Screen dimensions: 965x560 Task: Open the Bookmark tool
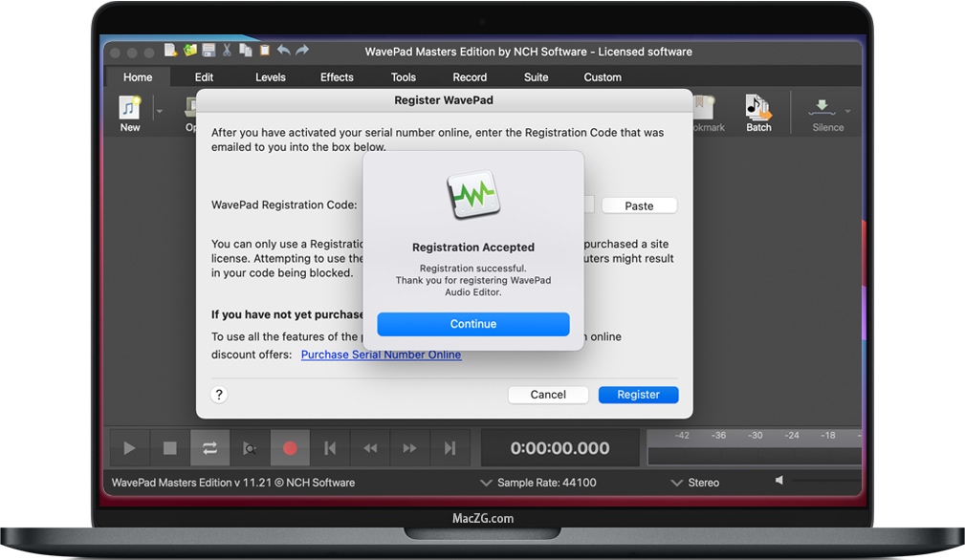(x=706, y=110)
